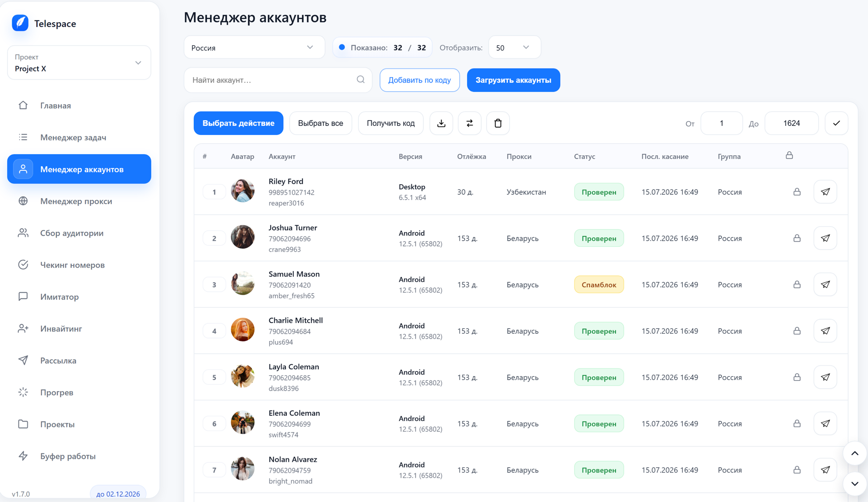The width and height of the screenshot is (868, 502).
Task: Click Riley Ford's avatar thumbnail
Action: click(x=243, y=190)
